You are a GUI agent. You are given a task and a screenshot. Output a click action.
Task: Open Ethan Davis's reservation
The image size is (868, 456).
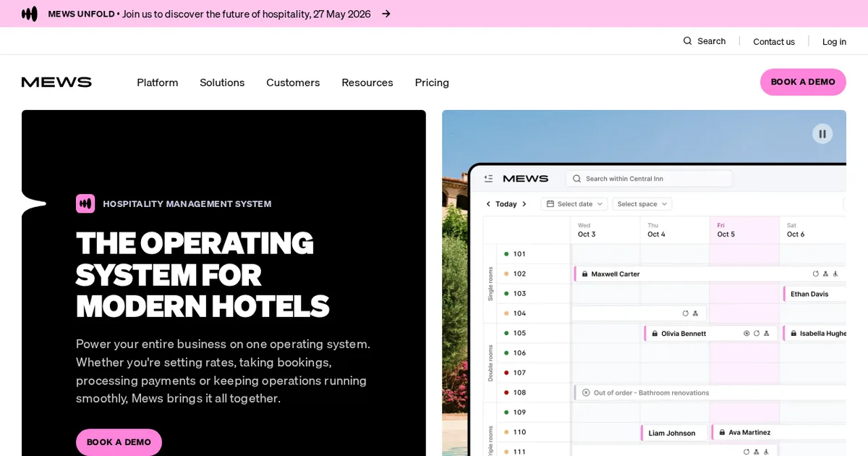[814, 294]
